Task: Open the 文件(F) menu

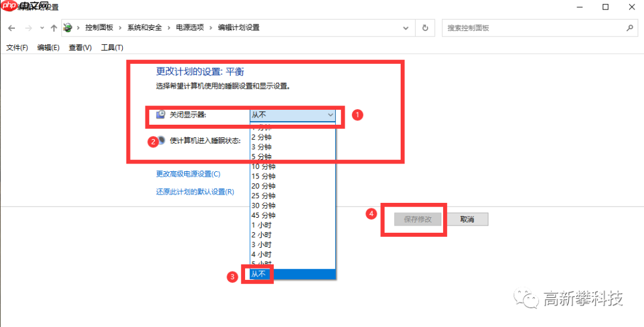Action: (17, 48)
